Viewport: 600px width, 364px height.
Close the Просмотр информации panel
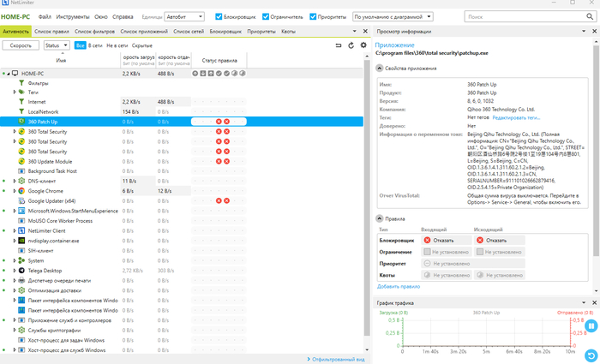(592, 31)
